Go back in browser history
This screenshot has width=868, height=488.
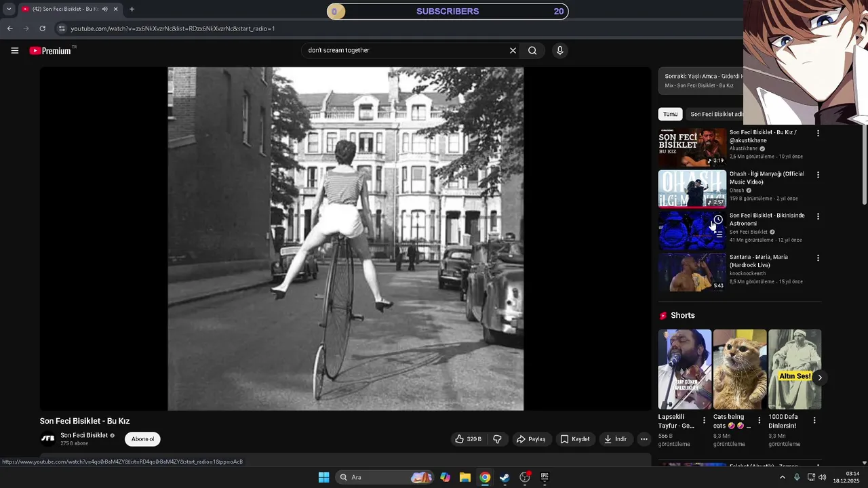click(x=9, y=28)
